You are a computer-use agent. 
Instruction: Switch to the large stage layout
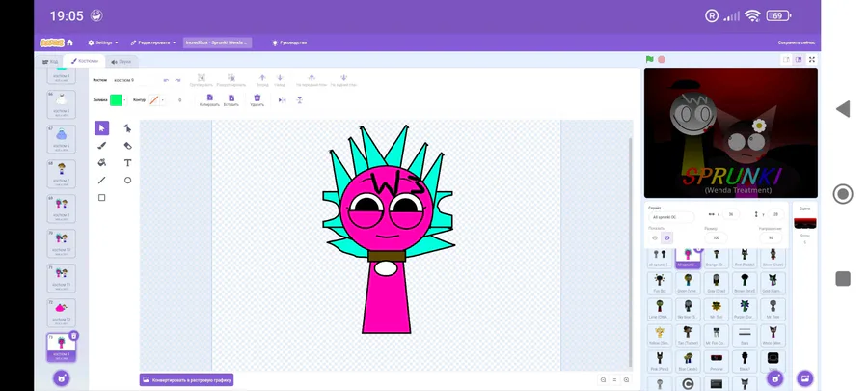799,59
